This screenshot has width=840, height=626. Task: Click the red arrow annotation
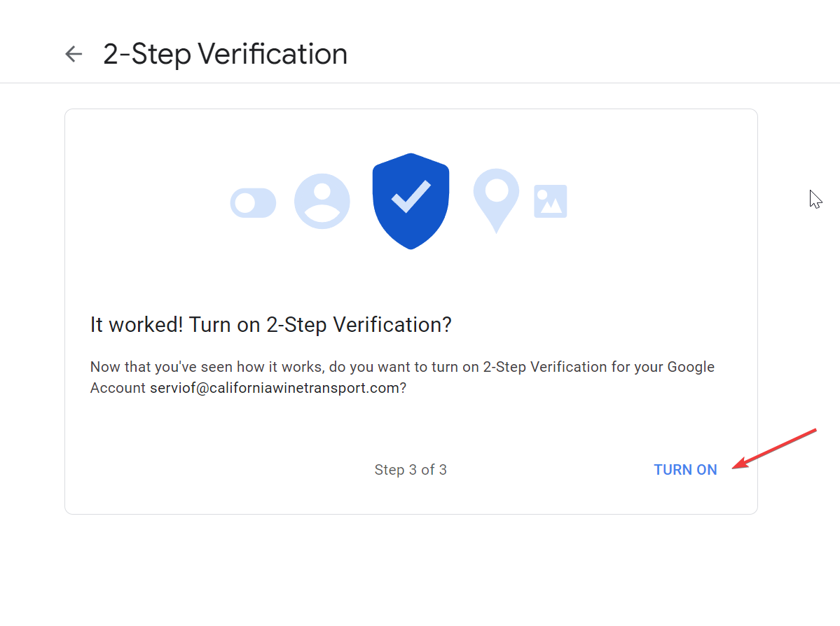(774, 448)
